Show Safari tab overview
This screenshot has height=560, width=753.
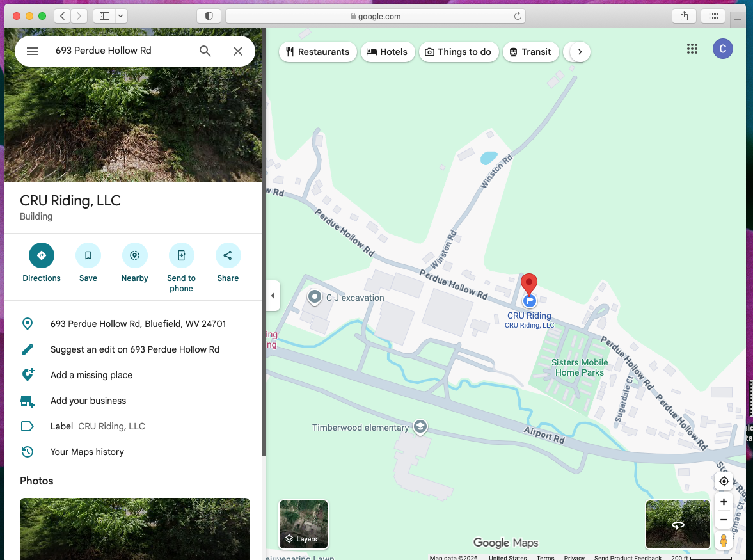pos(713,16)
